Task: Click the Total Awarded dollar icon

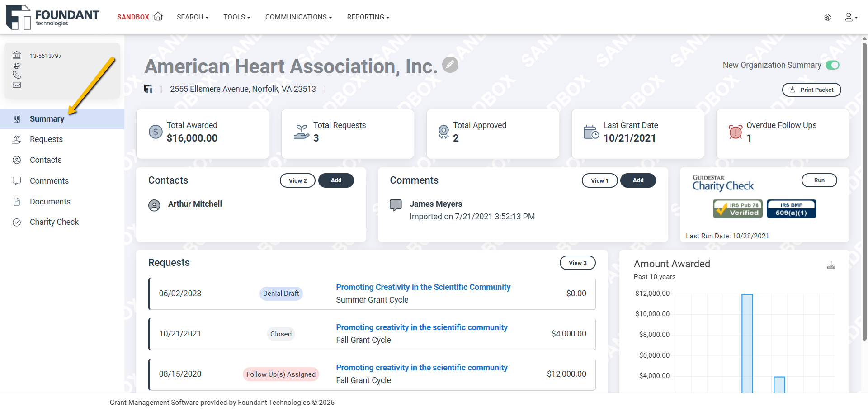Action: [156, 132]
